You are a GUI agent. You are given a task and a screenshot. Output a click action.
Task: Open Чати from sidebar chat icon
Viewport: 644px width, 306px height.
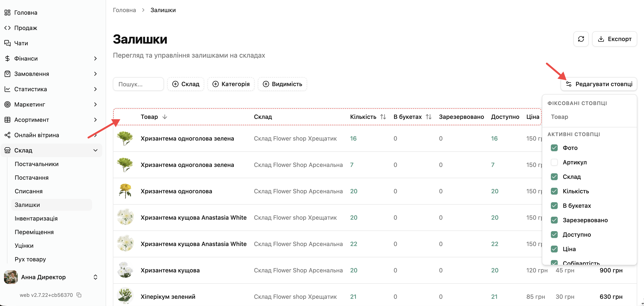(7, 43)
